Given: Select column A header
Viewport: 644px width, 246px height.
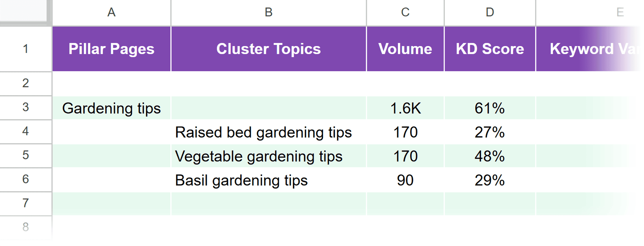Looking at the screenshot, I should [x=111, y=12].
